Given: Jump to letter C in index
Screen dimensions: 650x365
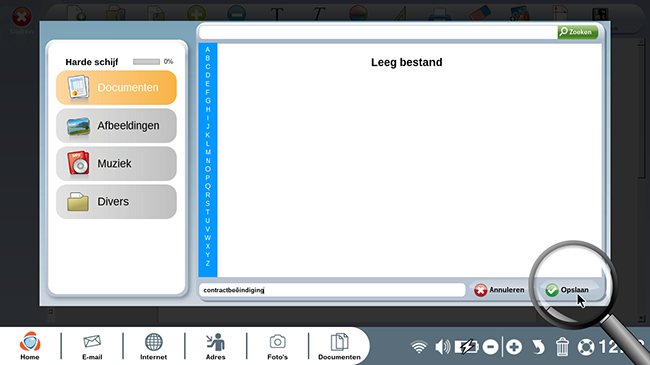Looking at the screenshot, I should click(x=208, y=67).
